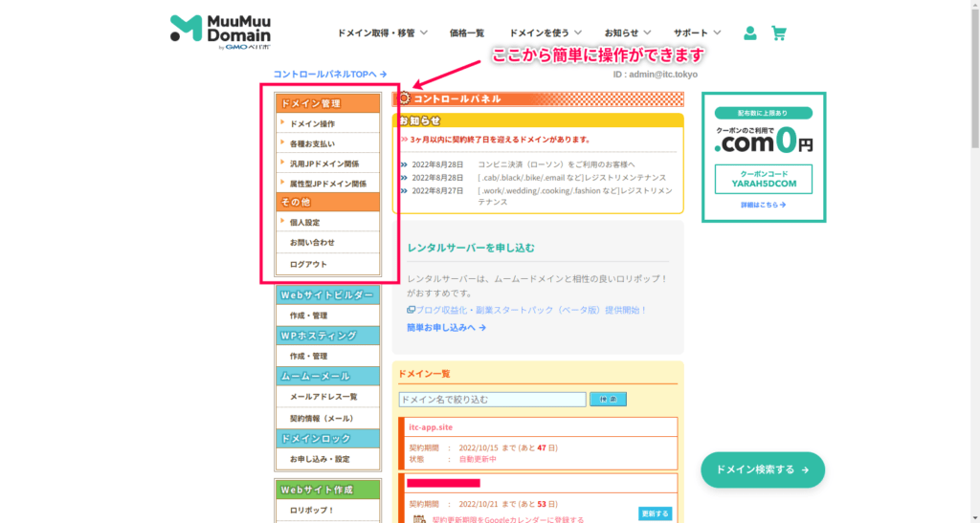Click the MuuMuu Domain logo
The width and height of the screenshot is (980, 523).
220,32
